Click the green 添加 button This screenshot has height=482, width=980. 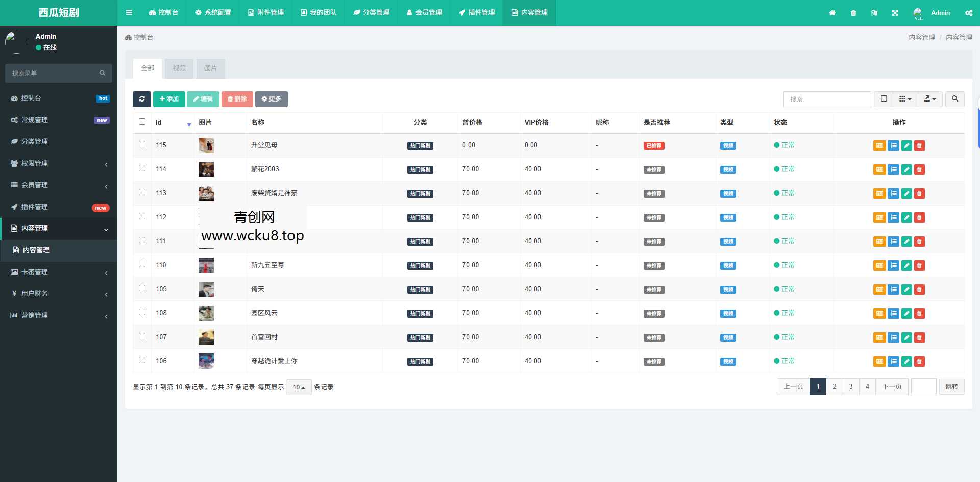point(169,99)
